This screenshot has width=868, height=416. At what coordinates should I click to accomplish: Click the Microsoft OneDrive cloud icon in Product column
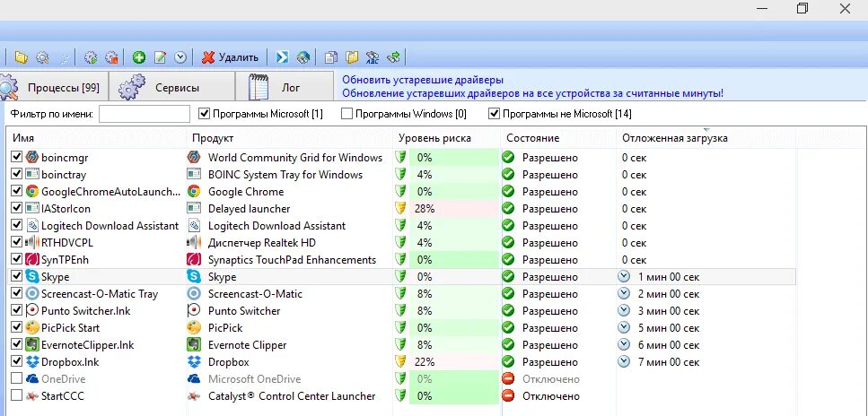(194, 379)
